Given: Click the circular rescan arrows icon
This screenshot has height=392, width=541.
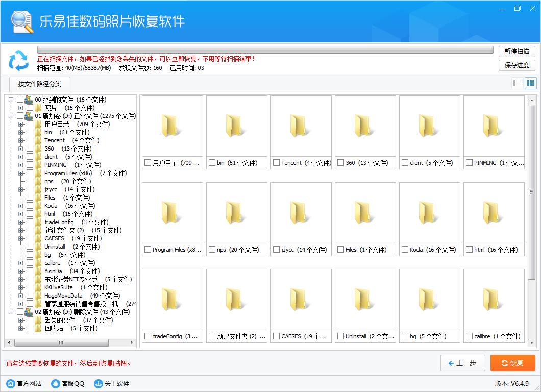Looking at the screenshot, I should tap(19, 61).
